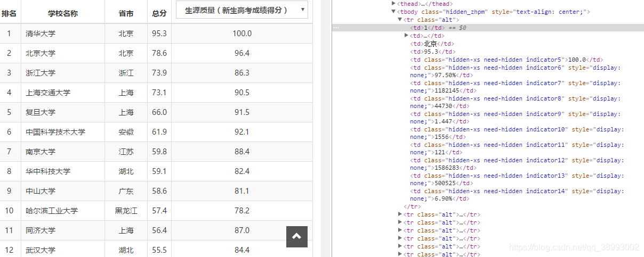Click the closing </tr> tag line

click(x=412, y=206)
